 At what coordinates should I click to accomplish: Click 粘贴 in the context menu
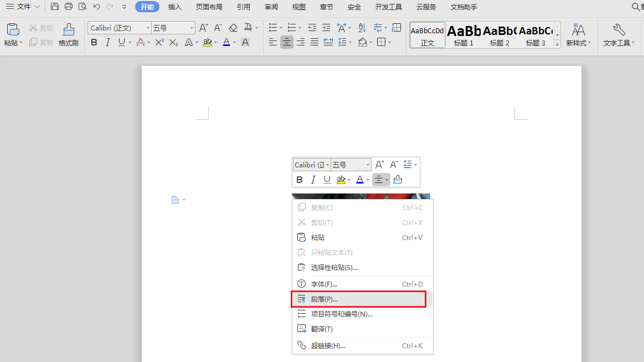coord(318,237)
